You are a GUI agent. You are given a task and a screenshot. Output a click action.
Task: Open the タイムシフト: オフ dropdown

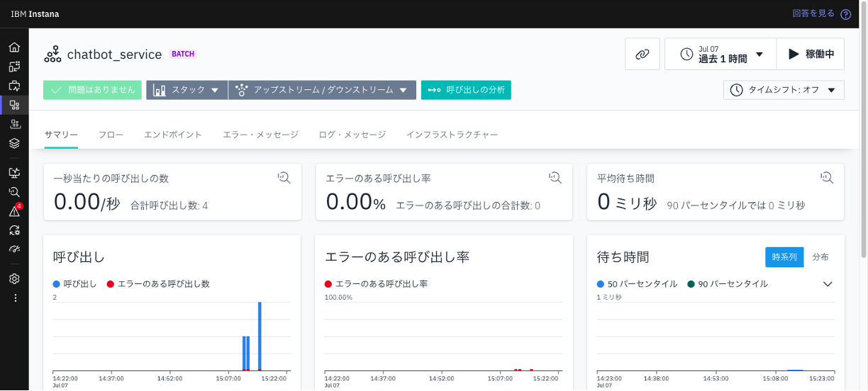(x=784, y=90)
